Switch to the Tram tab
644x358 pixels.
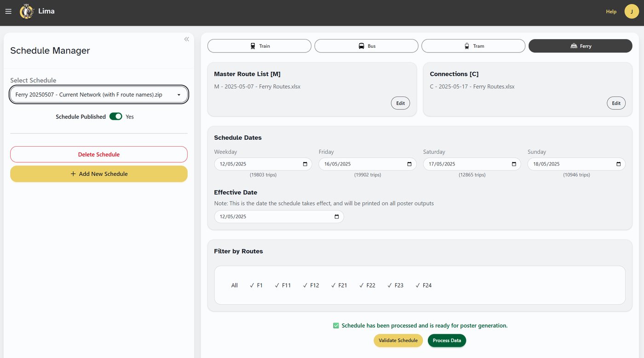[x=473, y=46]
